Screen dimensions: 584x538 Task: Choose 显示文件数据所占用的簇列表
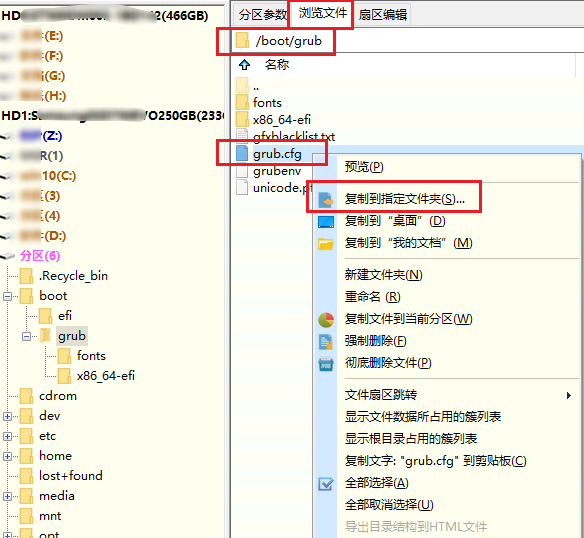pos(423,417)
